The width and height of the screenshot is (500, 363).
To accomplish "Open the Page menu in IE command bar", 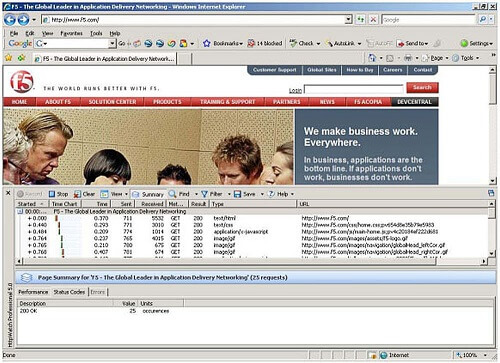I will pos(436,58).
